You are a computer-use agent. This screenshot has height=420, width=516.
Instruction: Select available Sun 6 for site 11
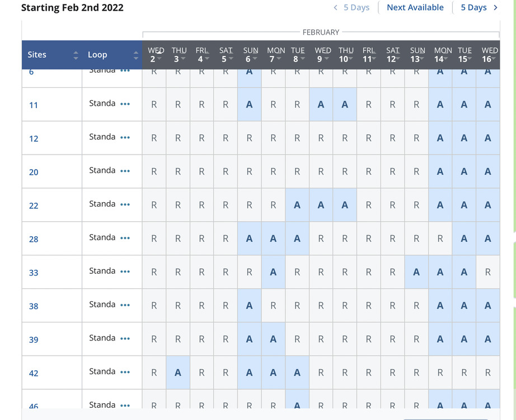tap(249, 104)
